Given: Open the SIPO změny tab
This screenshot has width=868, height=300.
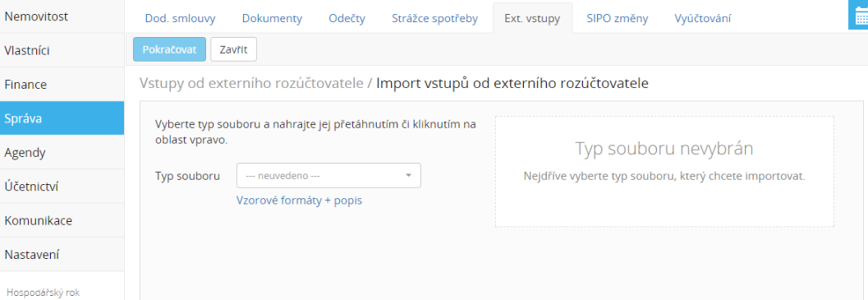Looking at the screenshot, I should (x=618, y=18).
